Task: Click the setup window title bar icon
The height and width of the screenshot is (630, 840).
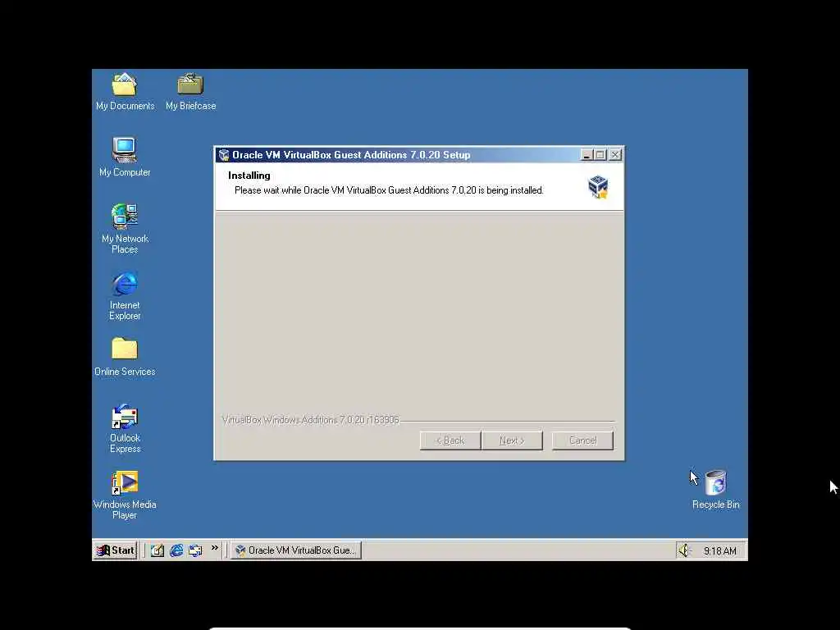Action: tap(224, 155)
